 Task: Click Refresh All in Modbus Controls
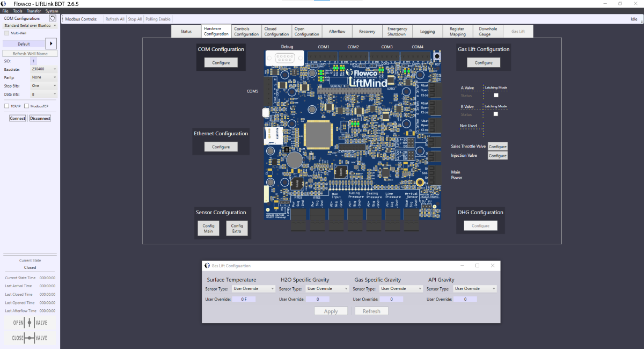point(115,19)
